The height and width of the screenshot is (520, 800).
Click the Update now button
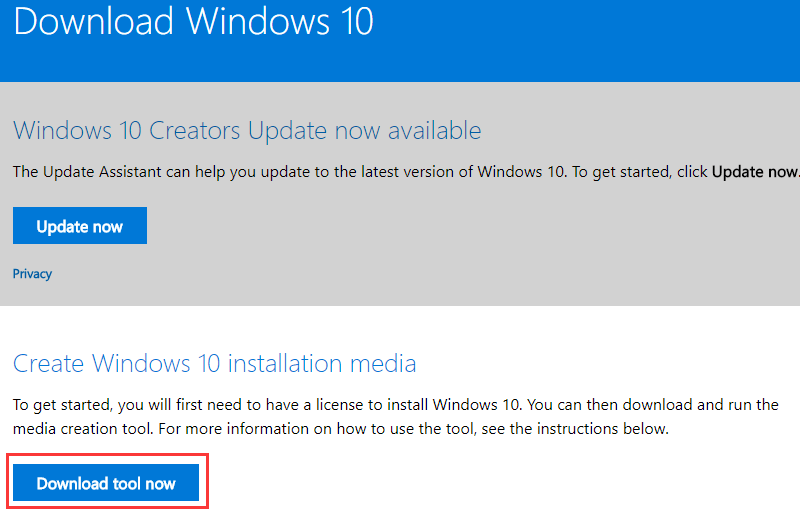80,226
